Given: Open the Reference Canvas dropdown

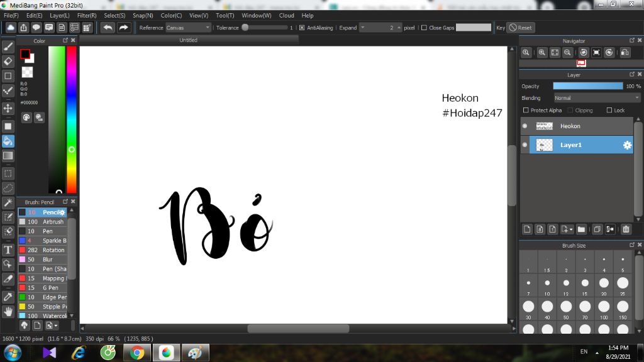Looking at the screenshot, I should [x=188, y=28].
